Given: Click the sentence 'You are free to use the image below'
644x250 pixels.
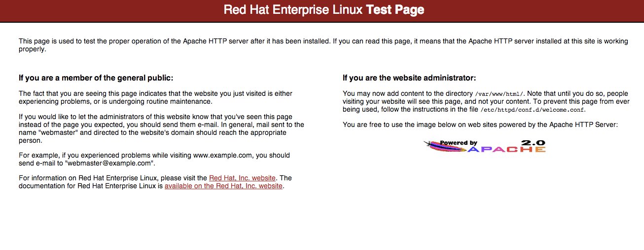Looking at the screenshot, I should click(x=480, y=125).
